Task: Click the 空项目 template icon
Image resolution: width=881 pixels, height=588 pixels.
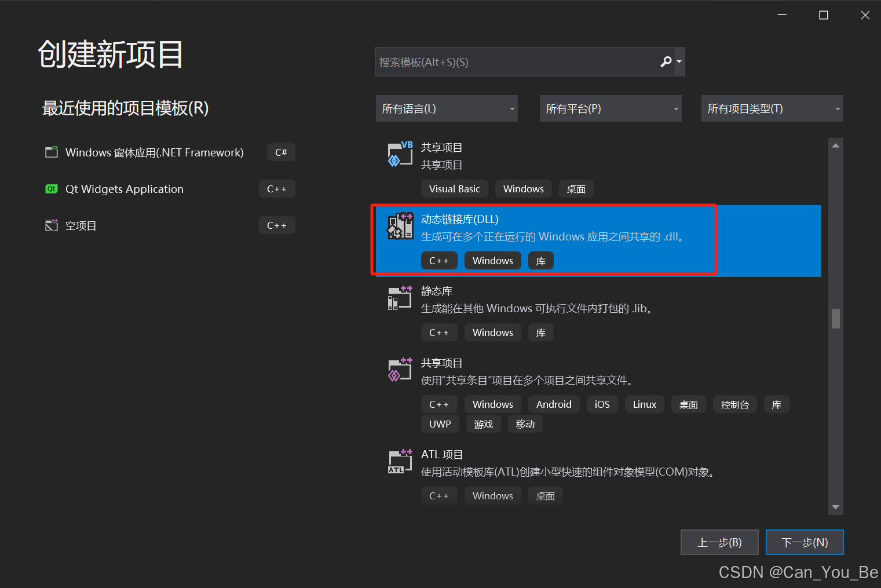Action: tap(52, 225)
